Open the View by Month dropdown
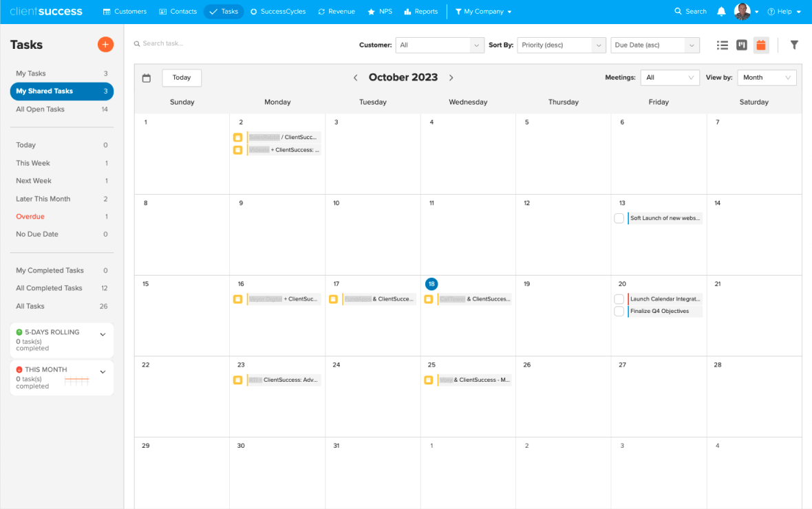The width and height of the screenshot is (812, 509). [767, 78]
